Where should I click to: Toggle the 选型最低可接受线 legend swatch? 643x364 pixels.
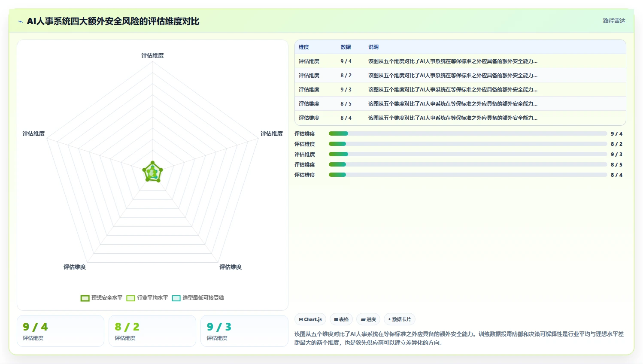point(176,298)
